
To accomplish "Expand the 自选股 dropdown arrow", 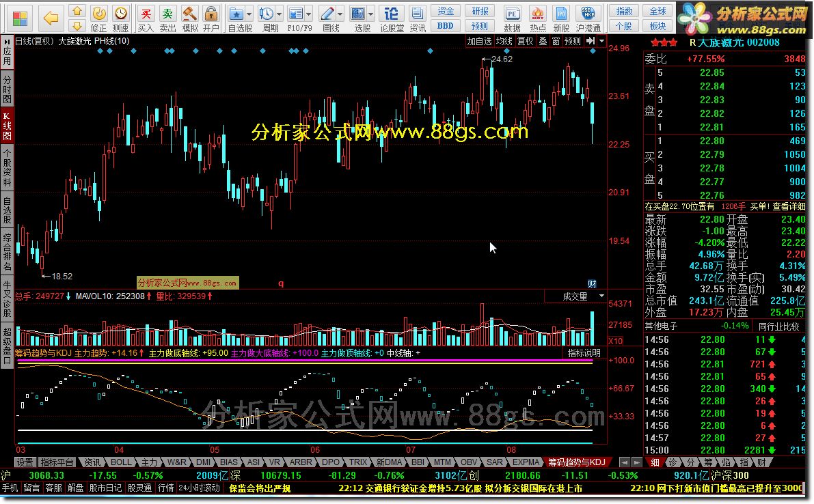I will [x=249, y=14].
